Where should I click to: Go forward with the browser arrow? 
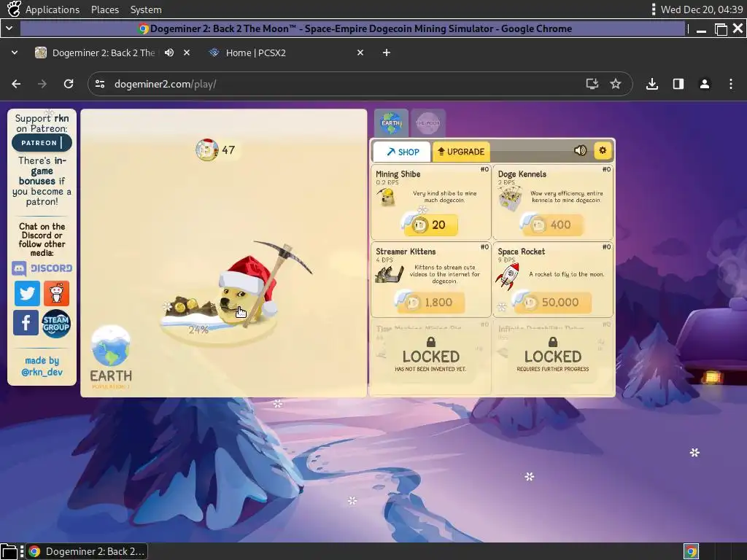(x=42, y=85)
